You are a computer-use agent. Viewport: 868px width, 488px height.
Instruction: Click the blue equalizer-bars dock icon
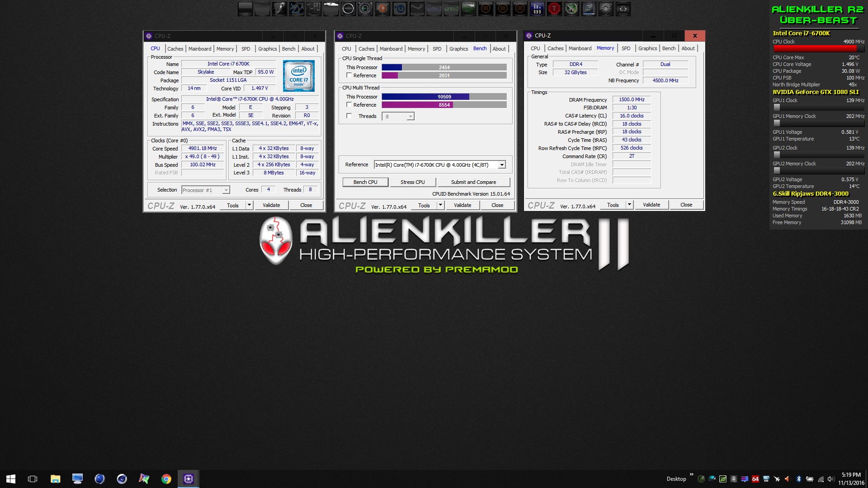pyautogui.click(x=537, y=9)
